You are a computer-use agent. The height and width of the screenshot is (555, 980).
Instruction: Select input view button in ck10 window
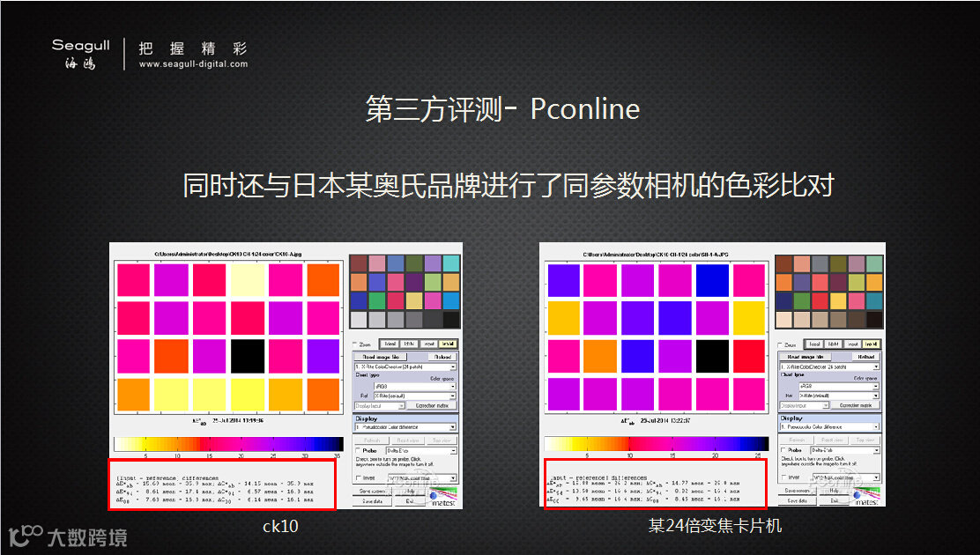[x=429, y=344]
